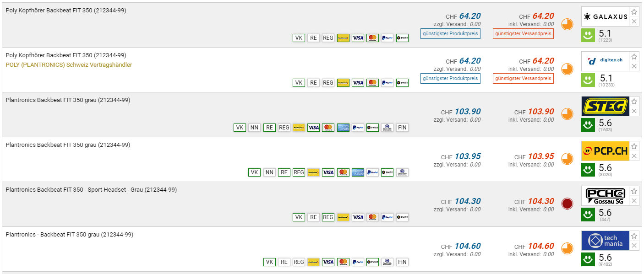
Task: Open Plantronics Backbeat FIT 350 Sport-Headset listing
Action: pos(91,190)
